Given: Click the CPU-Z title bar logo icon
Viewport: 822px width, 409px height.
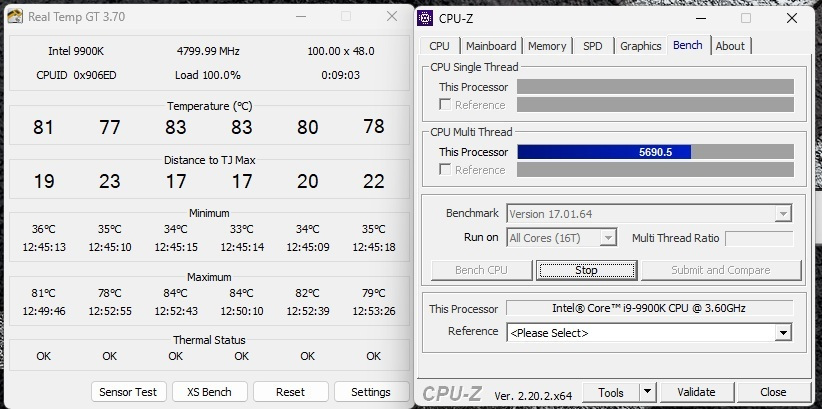Looking at the screenshot, I should click(425, 18).
